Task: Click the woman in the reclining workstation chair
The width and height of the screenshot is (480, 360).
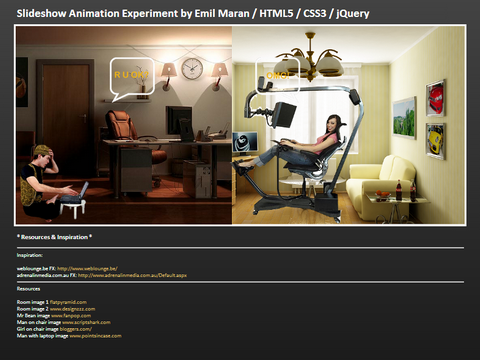Action: 293,143
